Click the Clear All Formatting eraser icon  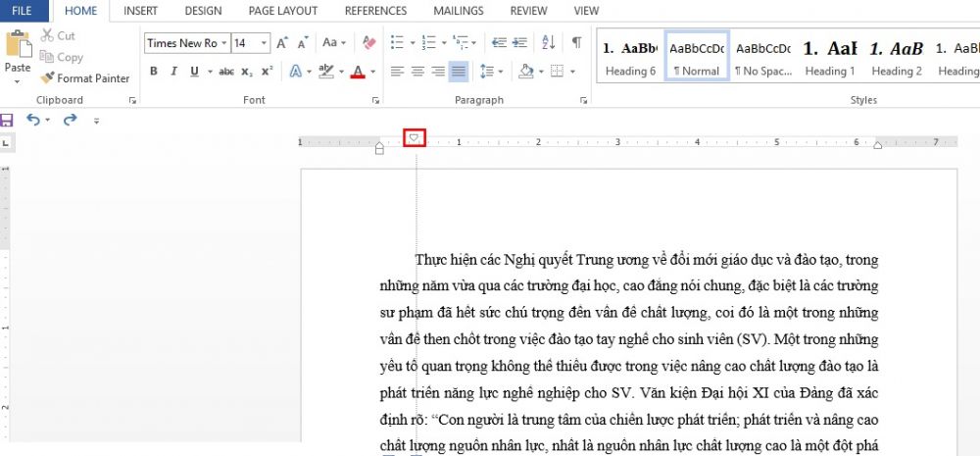[369, 43]
